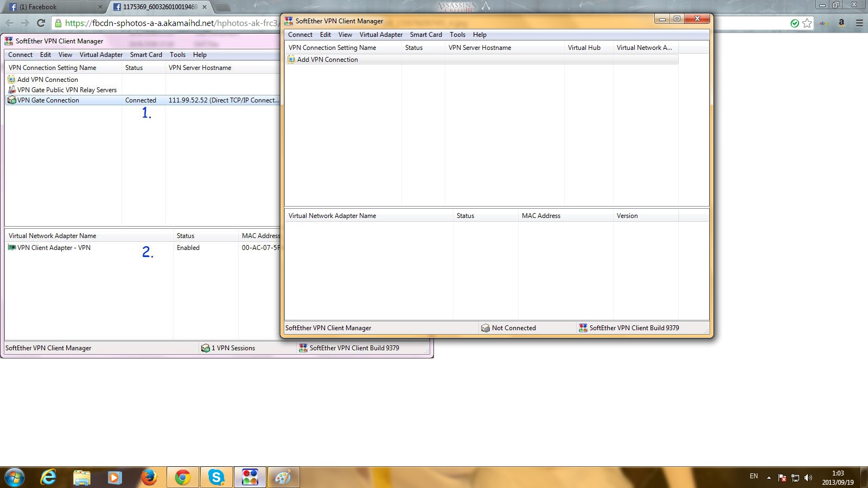The image size is (868, 488).
Task: Show hidden system tray icons
Action: click(769, 478)
